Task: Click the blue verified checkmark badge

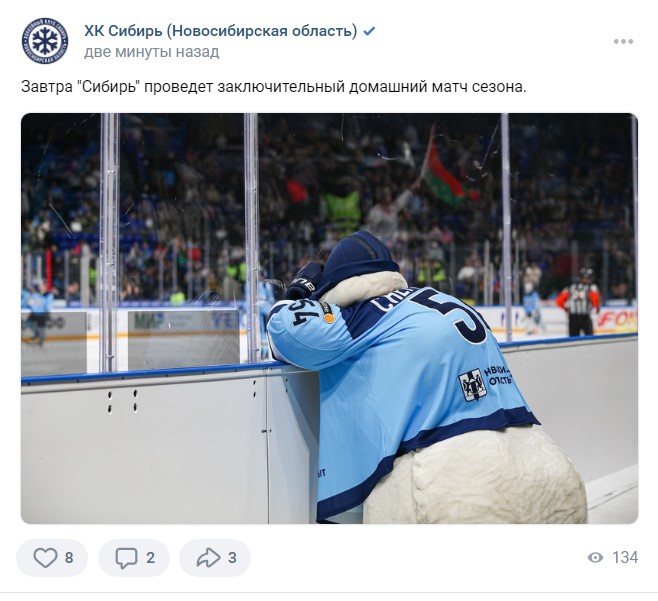Action: 369,31
